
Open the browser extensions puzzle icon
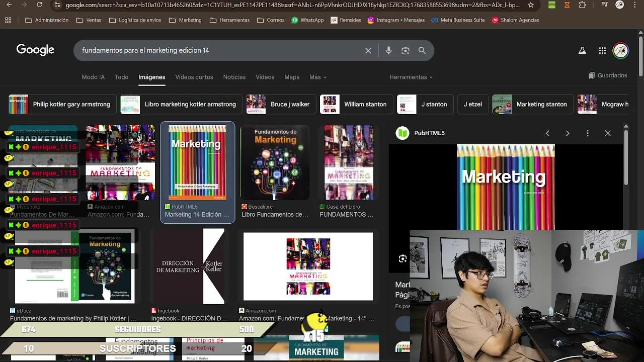pos(582,5)
